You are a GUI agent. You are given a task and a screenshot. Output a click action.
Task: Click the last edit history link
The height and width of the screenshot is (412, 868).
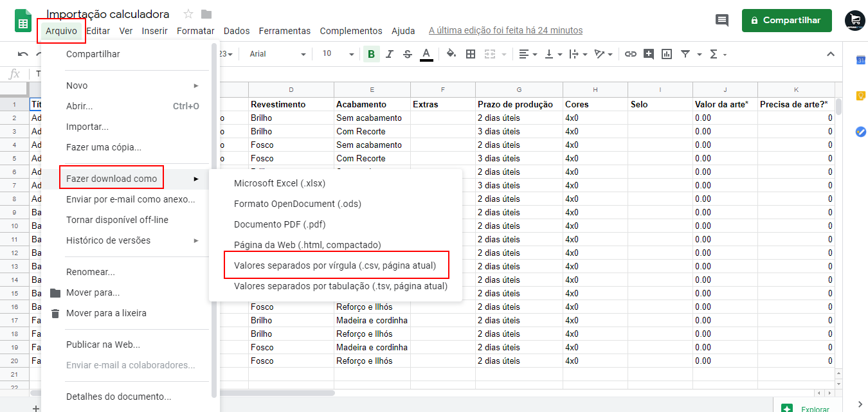pyautogui.click(x=505, y=30)
